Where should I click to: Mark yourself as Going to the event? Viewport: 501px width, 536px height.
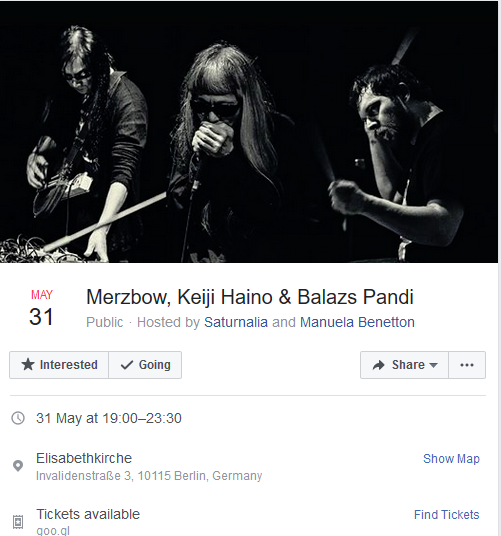145,365
